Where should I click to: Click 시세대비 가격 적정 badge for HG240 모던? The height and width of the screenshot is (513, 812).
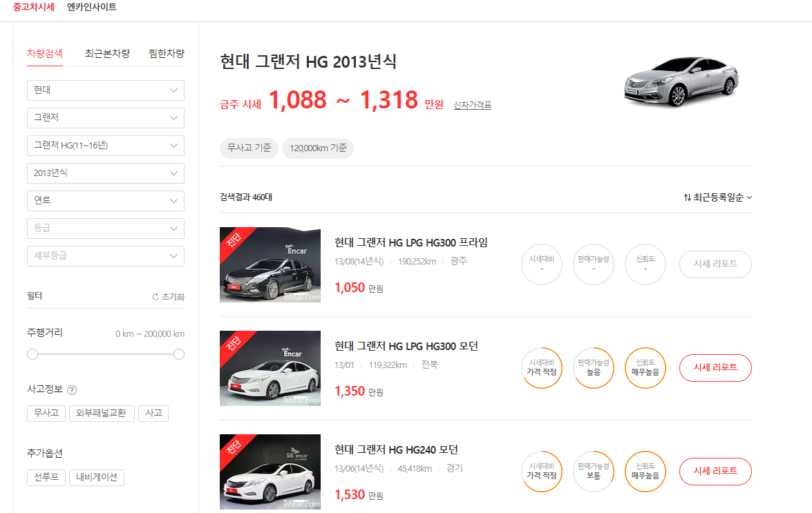(542, 471)
